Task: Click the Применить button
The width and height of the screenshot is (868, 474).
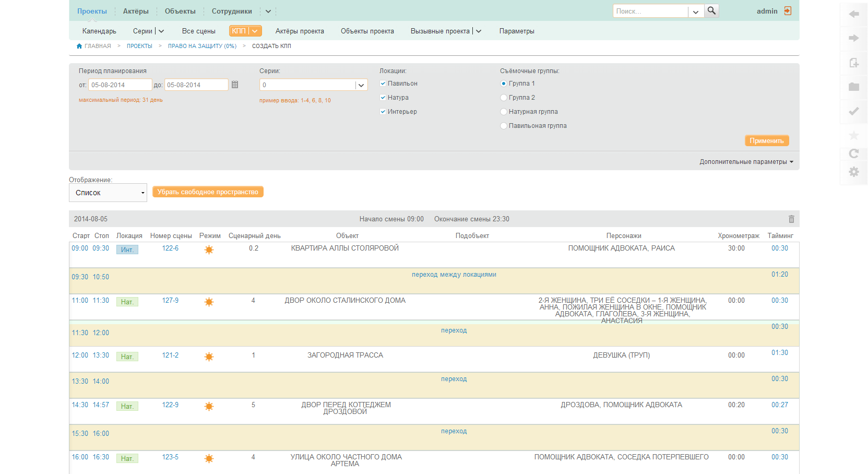Action: pos(767,141)
